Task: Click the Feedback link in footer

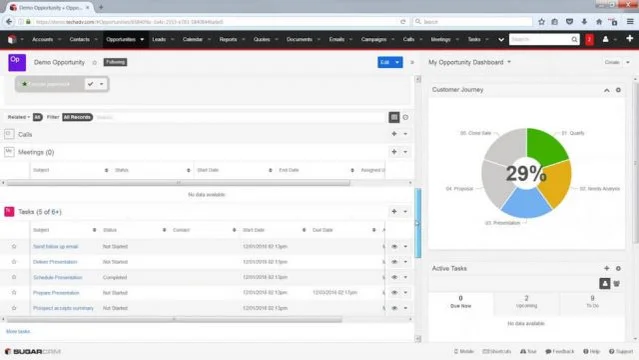Action: click(560, 351)
